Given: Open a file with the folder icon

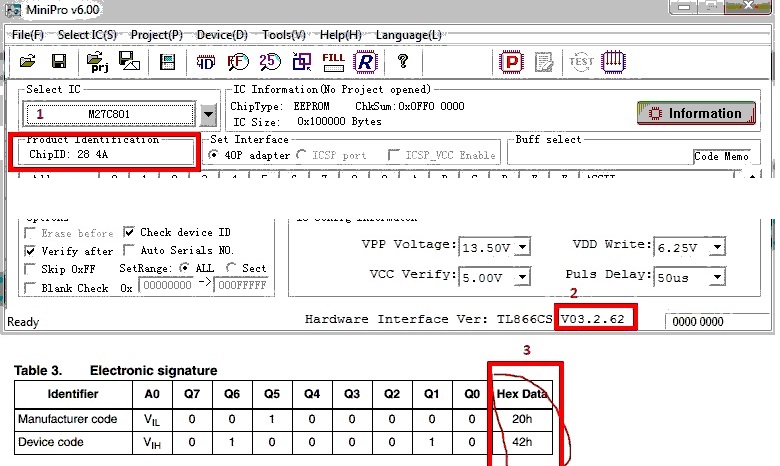Looking at the screenshot, I should (x=27, y=62).
